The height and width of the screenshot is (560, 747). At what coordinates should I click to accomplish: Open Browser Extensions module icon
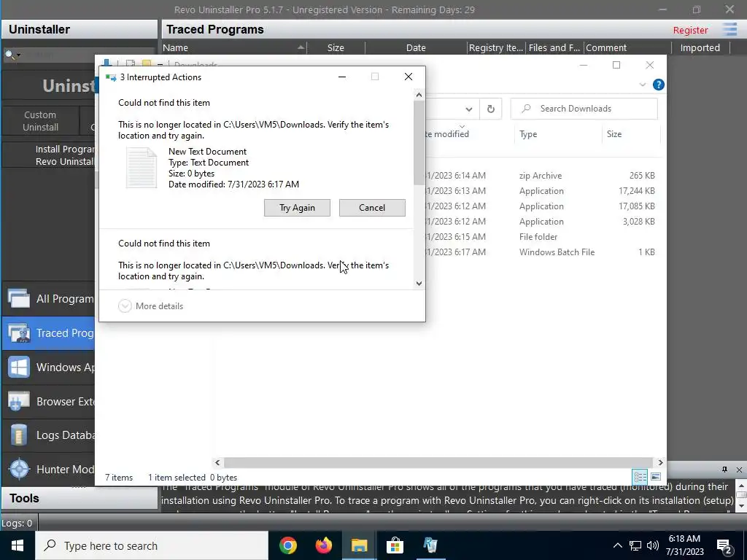coord(19,402)
